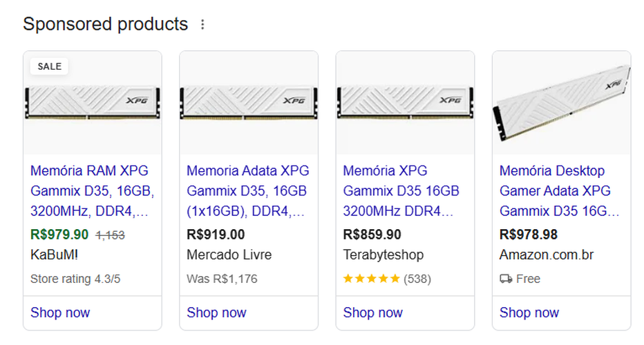644x345 pixels.
Task: Open the Sponsored products three-dot menu
Action: (202, 25)
